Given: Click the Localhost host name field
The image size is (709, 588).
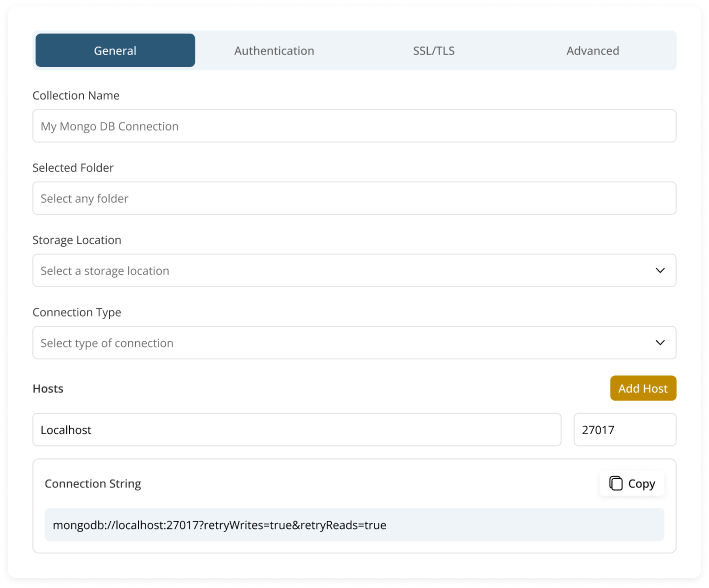Looking at the screenshot, I should 296,430.
